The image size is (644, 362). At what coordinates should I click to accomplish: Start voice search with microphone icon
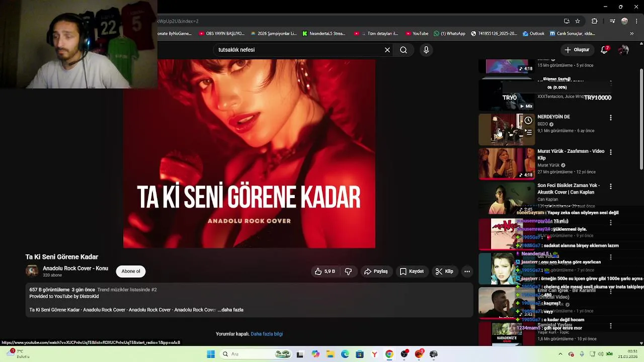point(426,50)
